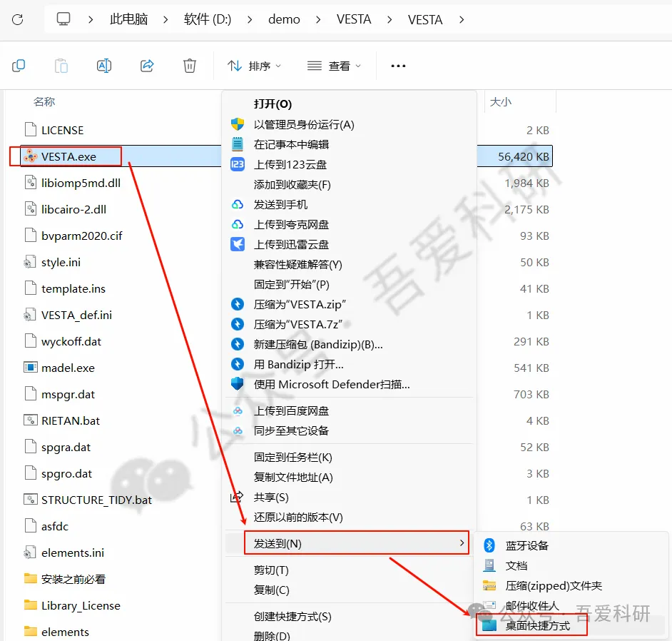The width and height of the screenshot is (672, 641).
Task: Click the paste icon in toolbar
Action: (x=61, y=66)
